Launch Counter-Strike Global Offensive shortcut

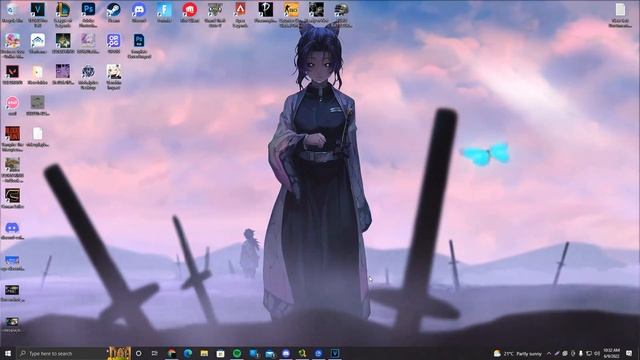pyautogui.click(x=291, y=15)
